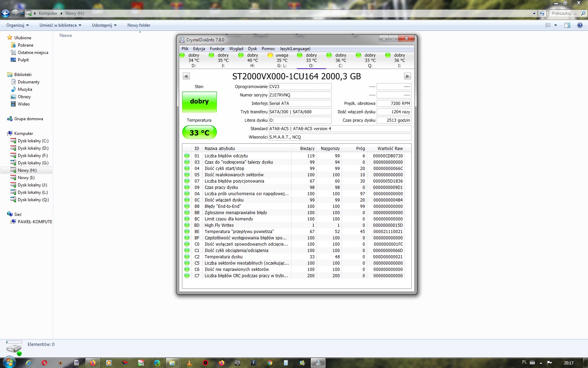The height and width of the screenshot is (368, 588).
Task: Open the Windows Start button
Action: point(9,362)
